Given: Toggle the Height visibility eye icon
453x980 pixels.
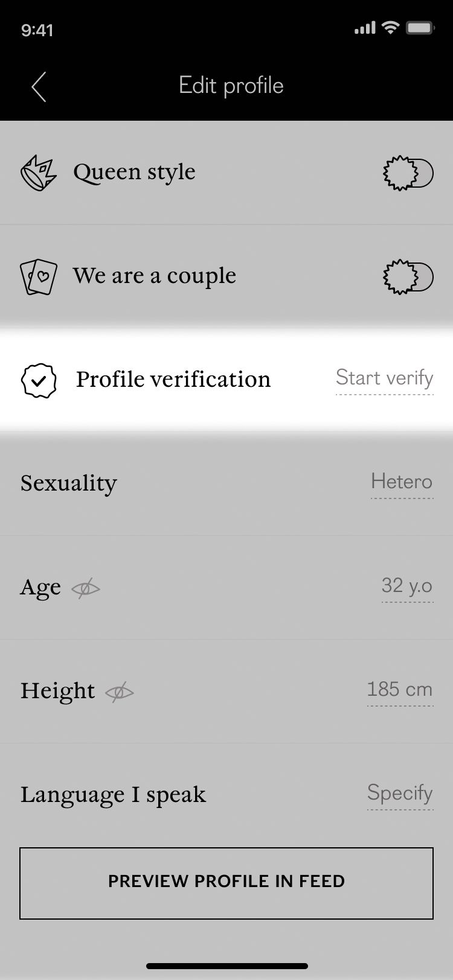Looking at the screenshot, I should [119, 692].
